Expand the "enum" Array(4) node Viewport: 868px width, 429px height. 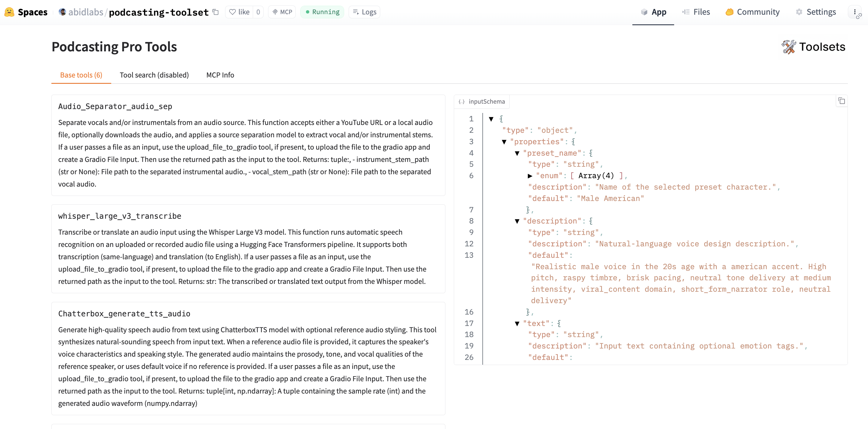[x=530, y=176]
